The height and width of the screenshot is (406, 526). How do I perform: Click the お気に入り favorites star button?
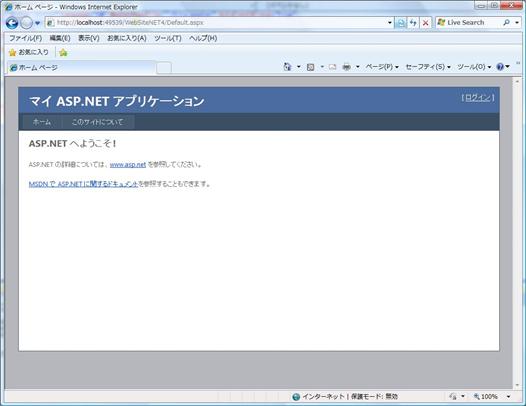tap(29, 52)
